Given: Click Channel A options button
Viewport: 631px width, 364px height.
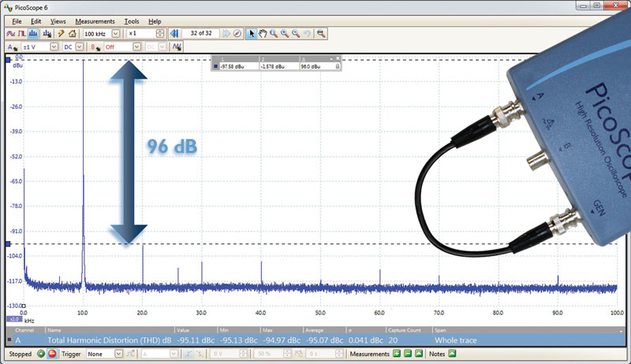Looking at the screenshot, I should tap(11, 47).
